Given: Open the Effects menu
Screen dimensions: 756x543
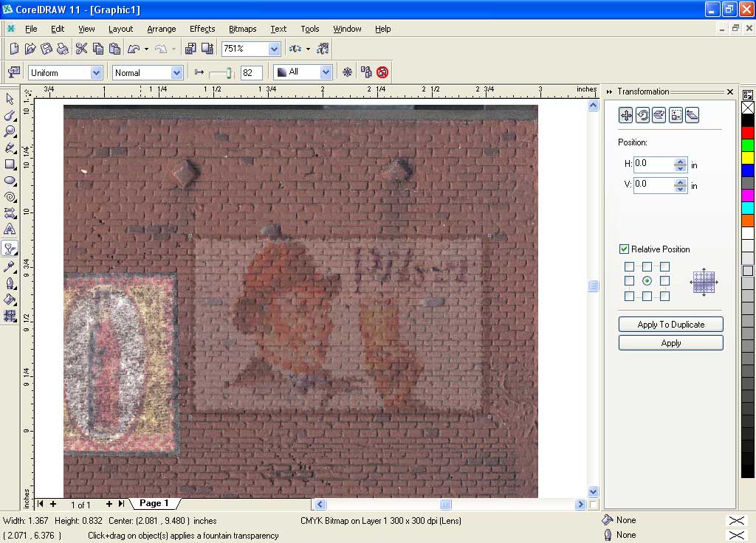Looking at the screenshot, I should point(202,29).
